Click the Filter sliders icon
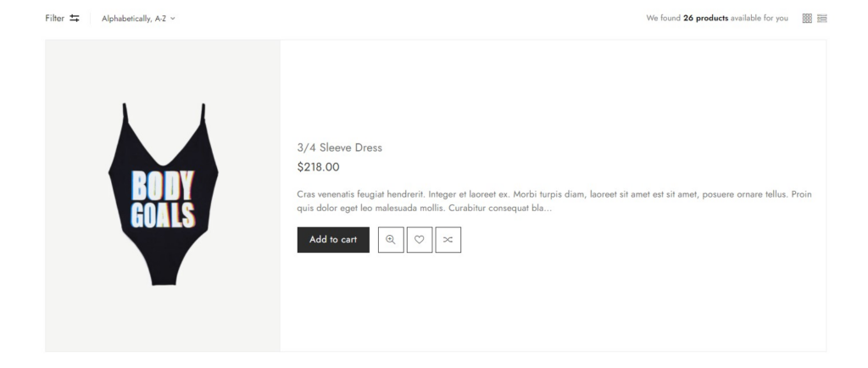Image resolution: width=868 pixels, height=368 pixels. coord(75,19)
